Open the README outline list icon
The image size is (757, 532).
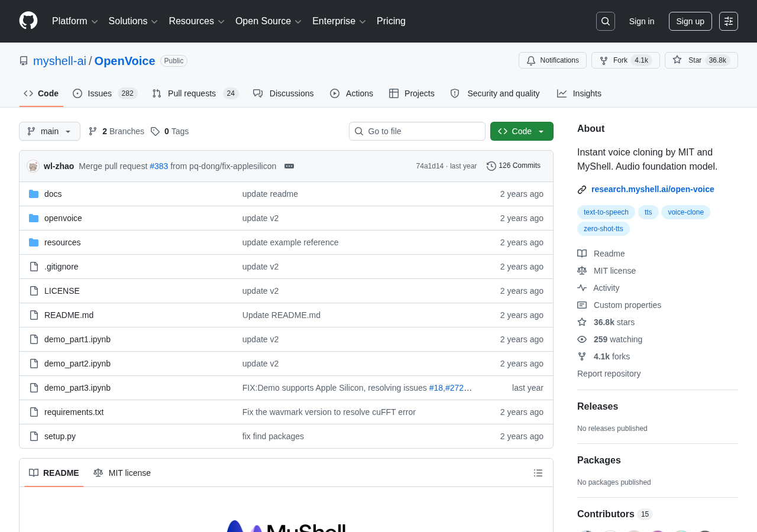(x=538, y=473)
